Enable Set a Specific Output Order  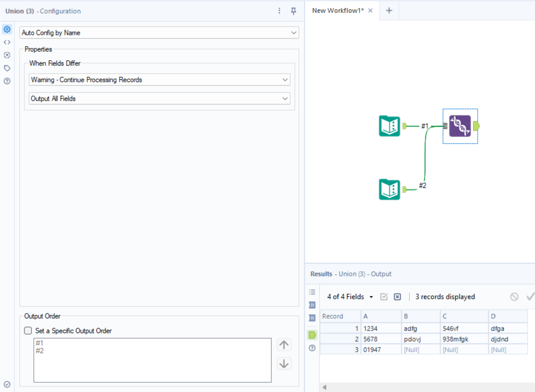click(x=28, y=331)
